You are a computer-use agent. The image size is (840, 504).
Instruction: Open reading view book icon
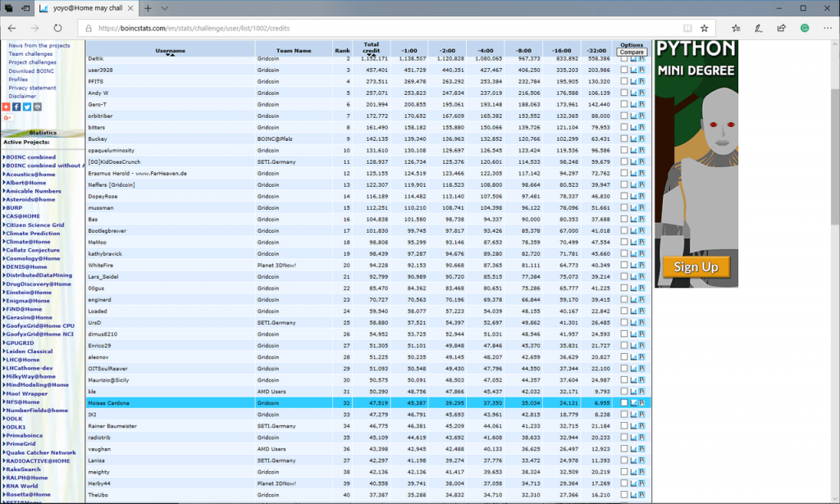tap(687, 29)
